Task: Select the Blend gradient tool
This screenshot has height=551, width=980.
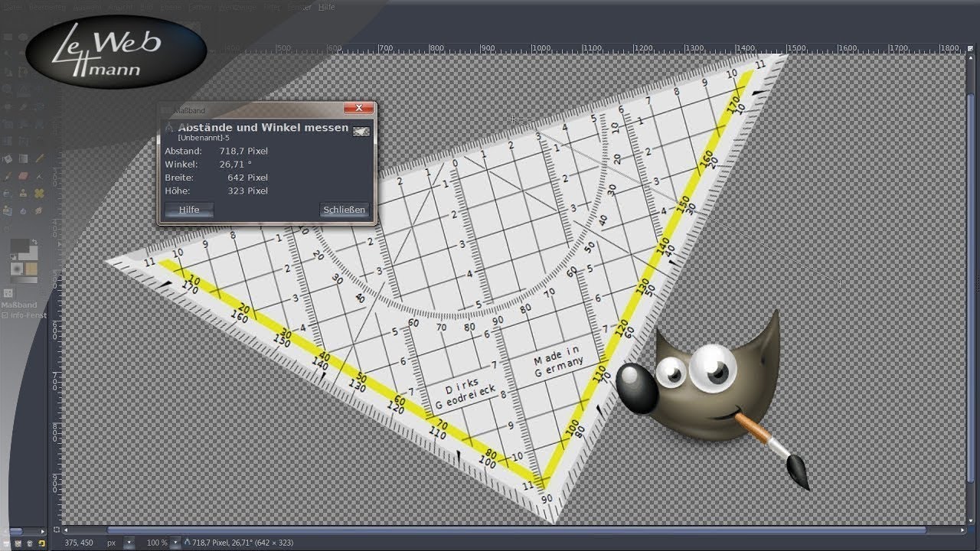Action: coord(24,158)
